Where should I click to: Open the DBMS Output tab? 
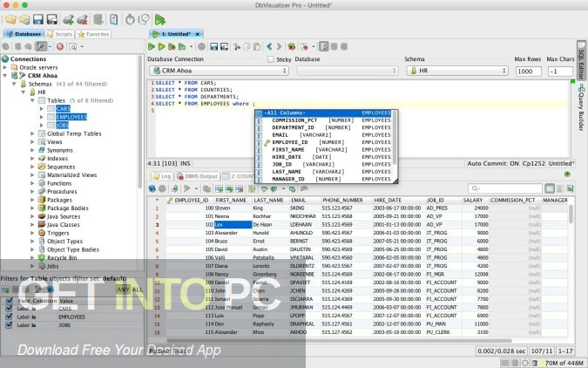pos(197,176)
